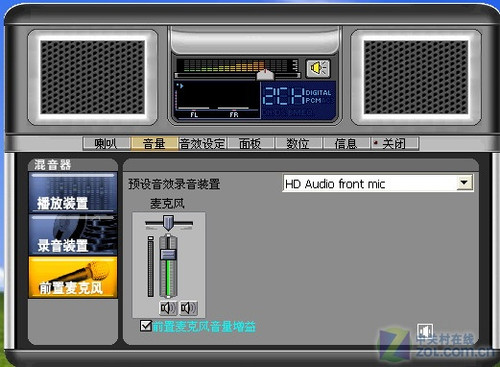Screen dimensions: 500x367
Task: Click the speaker settings icon at bottom right
Action: coord(425,331)
